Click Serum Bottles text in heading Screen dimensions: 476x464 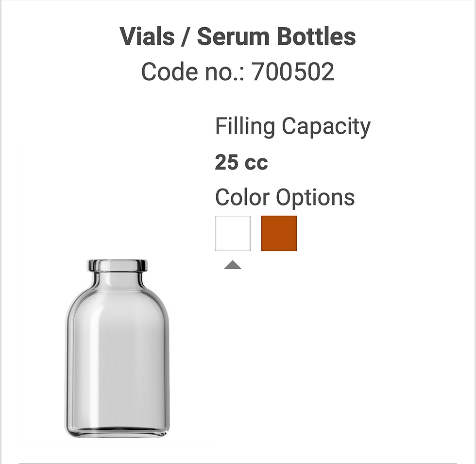(276, 37)
